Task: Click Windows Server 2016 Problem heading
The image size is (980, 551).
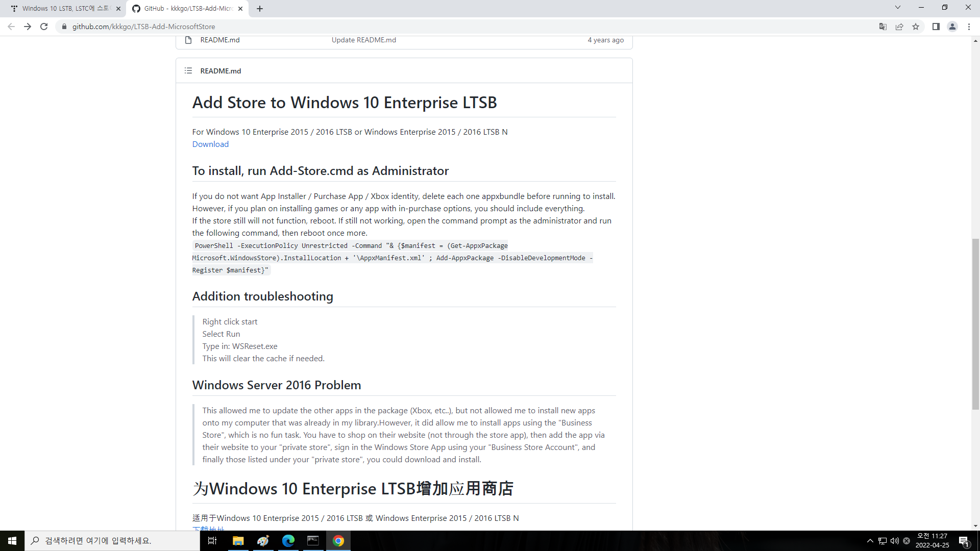Action: click(276, 385)
